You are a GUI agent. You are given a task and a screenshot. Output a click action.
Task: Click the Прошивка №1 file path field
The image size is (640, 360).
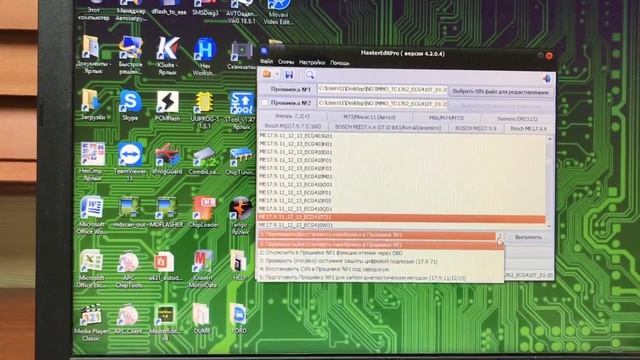tap(382, 90)
